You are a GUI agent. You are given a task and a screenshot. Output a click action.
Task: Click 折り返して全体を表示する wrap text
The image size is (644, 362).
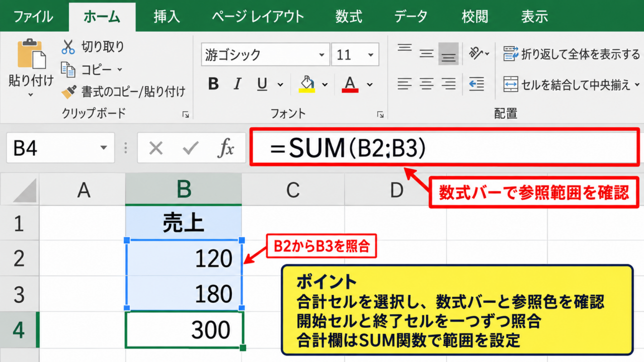(x=572, y=54)
